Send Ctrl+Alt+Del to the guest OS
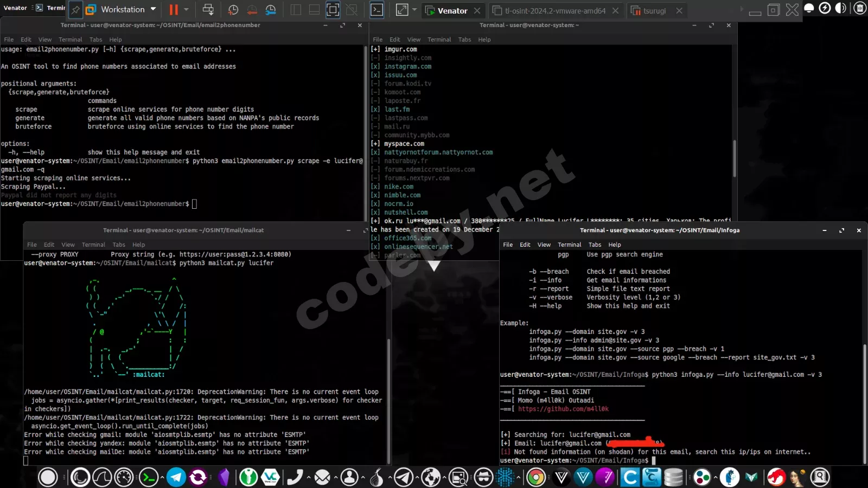The image size is (868, 488). point(209,10)
